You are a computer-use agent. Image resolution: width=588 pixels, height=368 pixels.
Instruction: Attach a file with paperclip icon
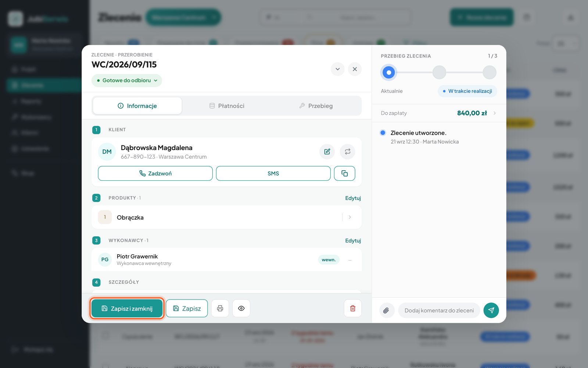tap(387, 311)
